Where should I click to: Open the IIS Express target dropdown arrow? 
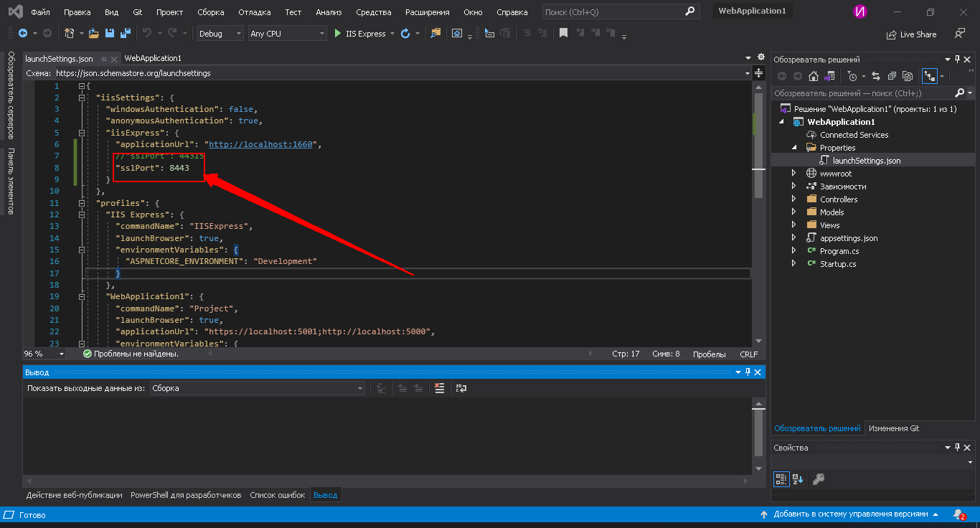(392, 34)
